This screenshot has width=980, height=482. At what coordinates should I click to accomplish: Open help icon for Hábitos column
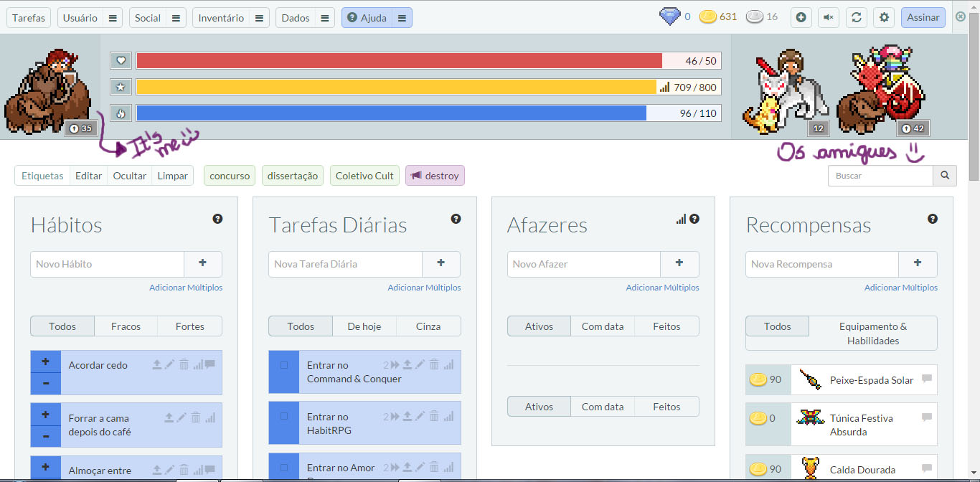click(217, 219)
